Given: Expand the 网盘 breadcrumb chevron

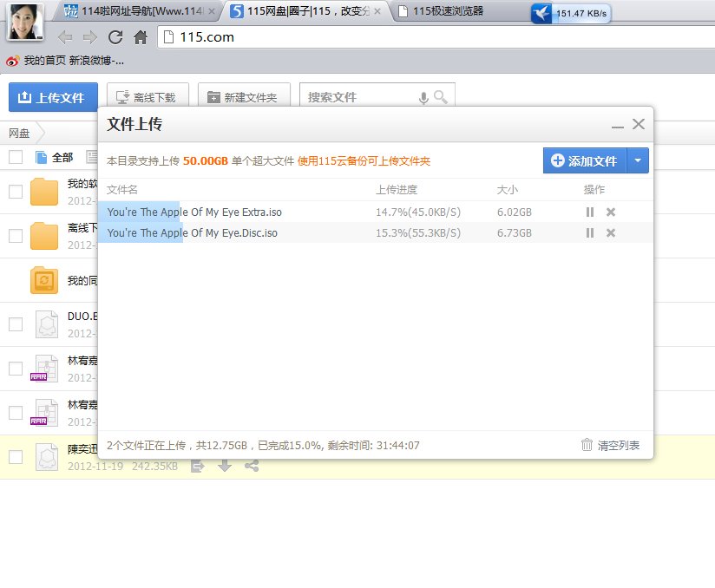Looking at the screenshot, I should [x=38, y=134].
